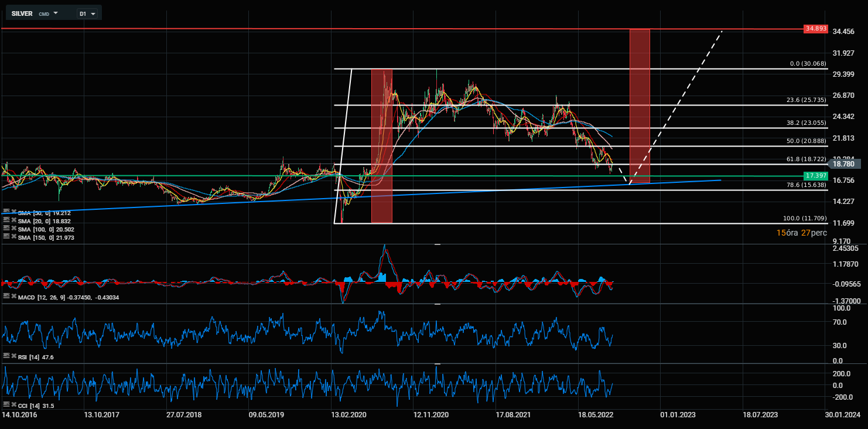This screenshot has width=868, height=429.
Task: Click the current price tag 18.780
Action: (x=841, y=165)
